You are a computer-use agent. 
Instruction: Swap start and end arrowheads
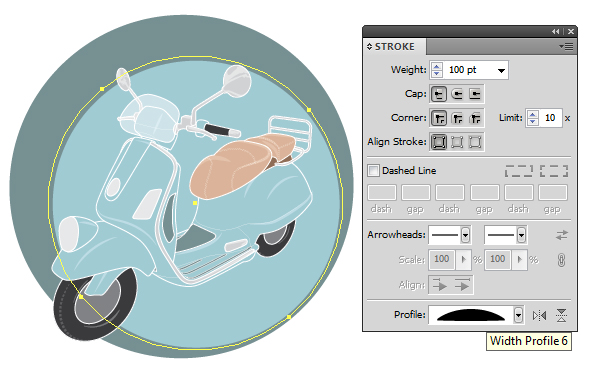coord(562,235)
